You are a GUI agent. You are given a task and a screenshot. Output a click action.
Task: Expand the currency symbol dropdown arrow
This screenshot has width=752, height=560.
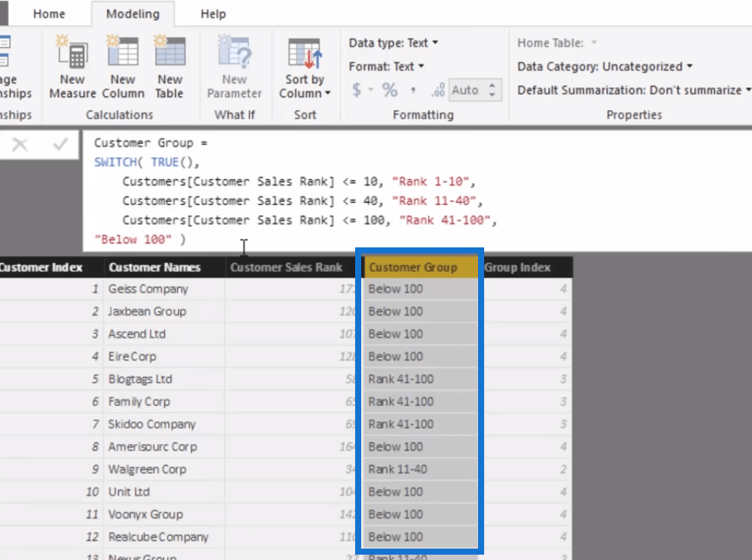pos(371,90)
